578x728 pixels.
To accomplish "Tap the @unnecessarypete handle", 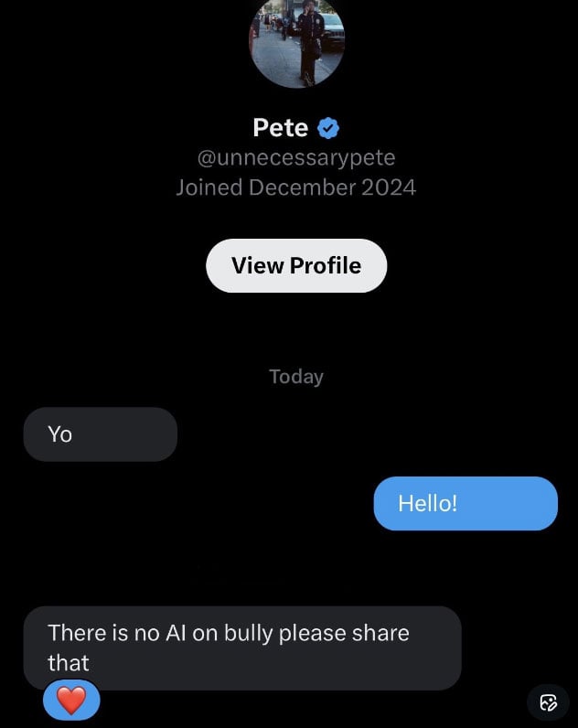I will pyautogui.click(x=296, y=157).
